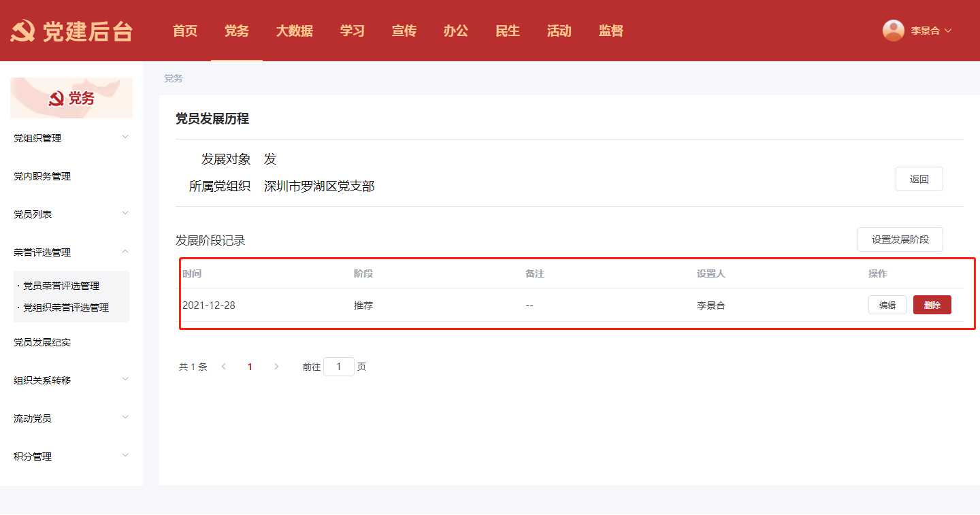Screen dimensions: 980x515
Task: Click the user avatar picture
Action: tap(893, 31)
